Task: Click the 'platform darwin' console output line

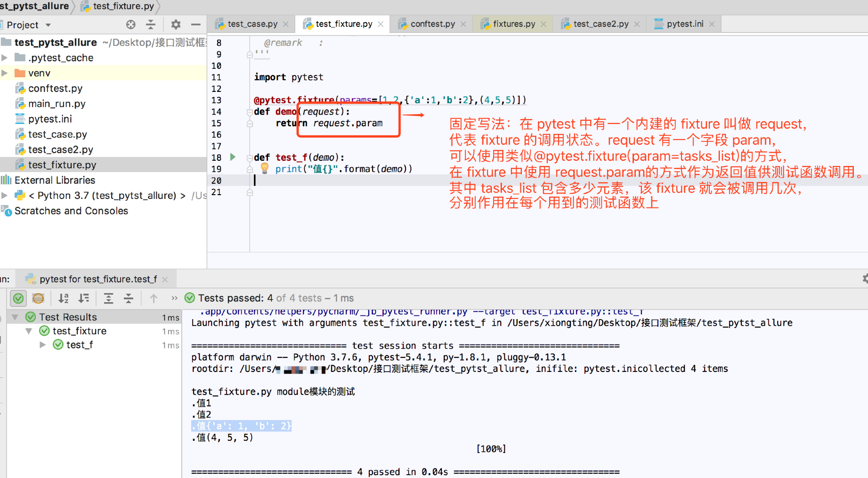Action: [x=379, y=357]
